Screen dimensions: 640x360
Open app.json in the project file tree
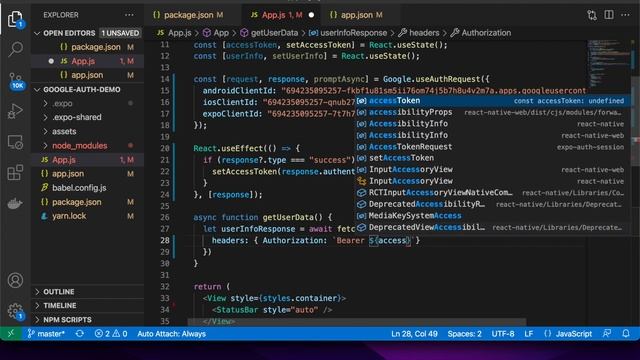coord(88,174)
